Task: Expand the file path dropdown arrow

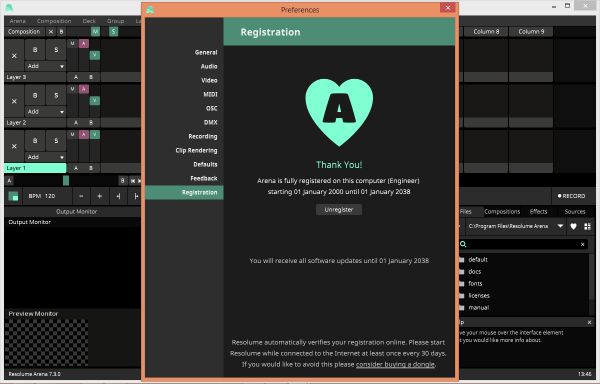Action: (x=560, y=226)
